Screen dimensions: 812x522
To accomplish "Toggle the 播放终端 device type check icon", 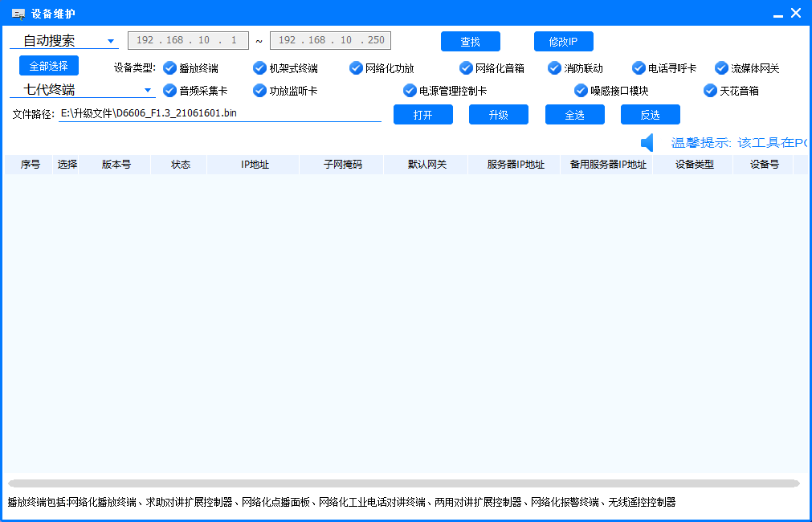I will (169, 67).
